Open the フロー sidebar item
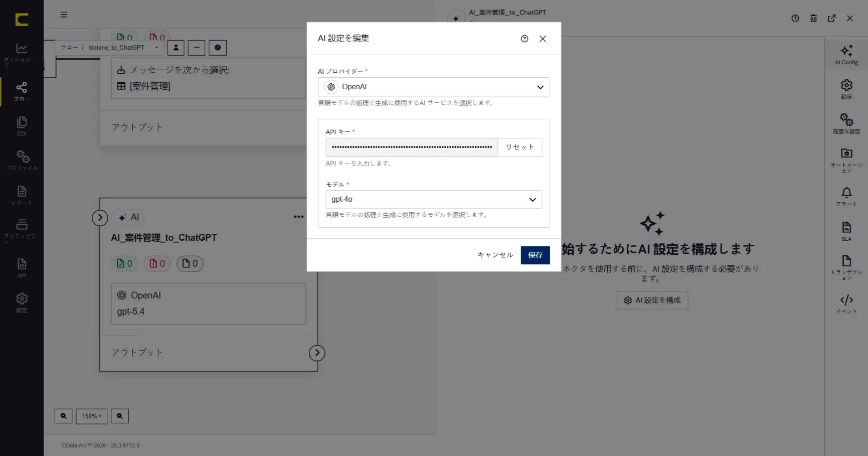The width and height of the screenshot is (868, 456). click(22, 91)
